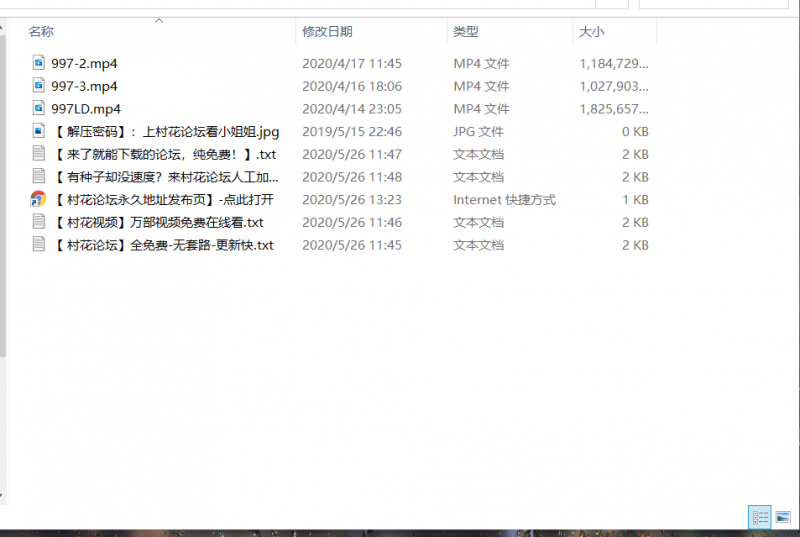Select the file named 997LD.mp4

(86, 109)
